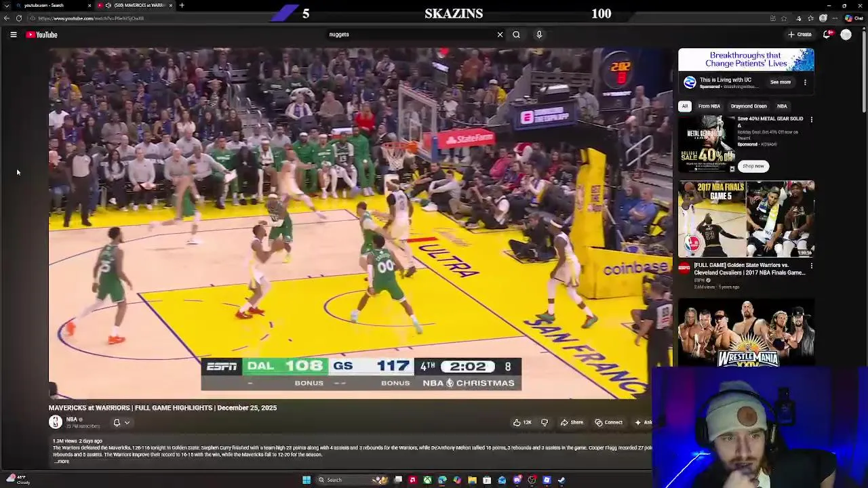
Task: Expand the subscription notification dropdown arrow
Action: tap(127, 423)
